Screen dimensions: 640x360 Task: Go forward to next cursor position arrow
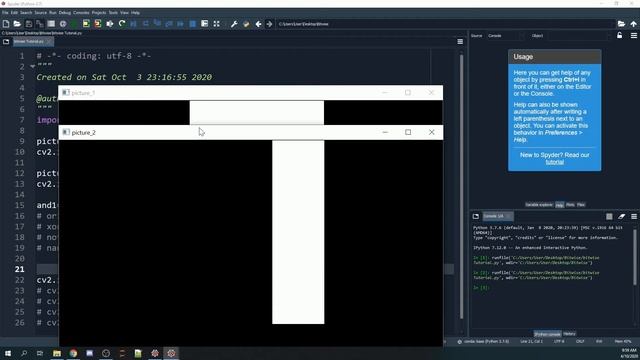click(x=269, y=24)
